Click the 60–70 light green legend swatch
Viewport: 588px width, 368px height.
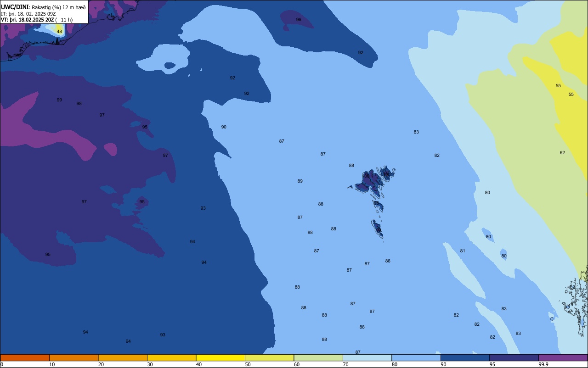318,357
